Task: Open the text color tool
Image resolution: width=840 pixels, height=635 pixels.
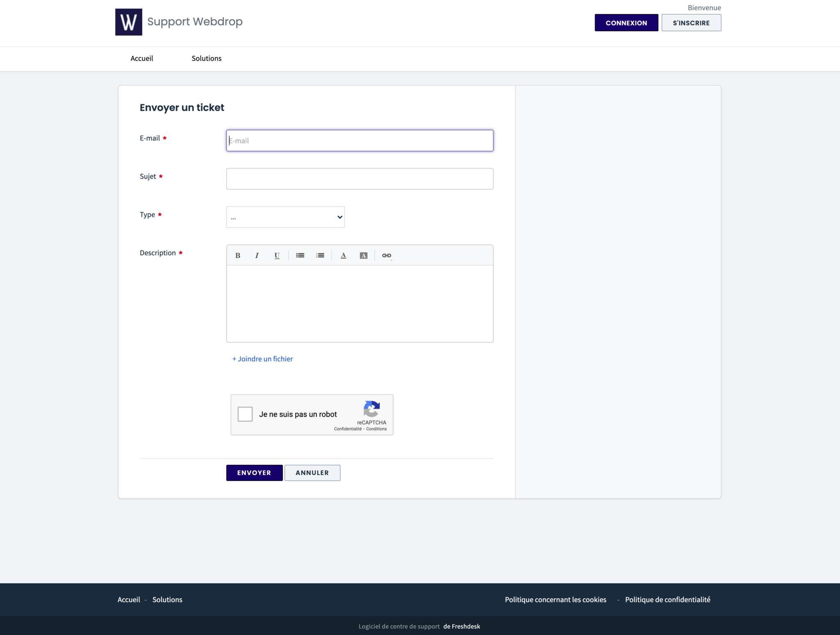Action: point(343,255)
